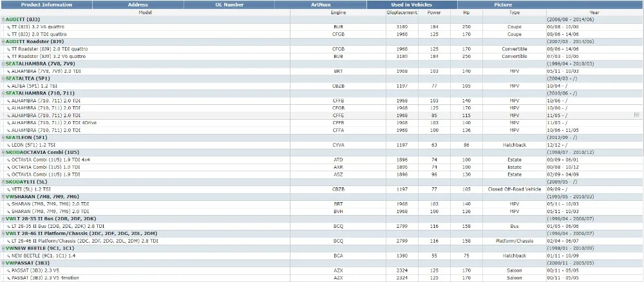Screen dimensions: 644x282
Task: Click magnifier icon beside ALTEA (5P1) 1.2 TSI
Action: [x=8, y=86]
